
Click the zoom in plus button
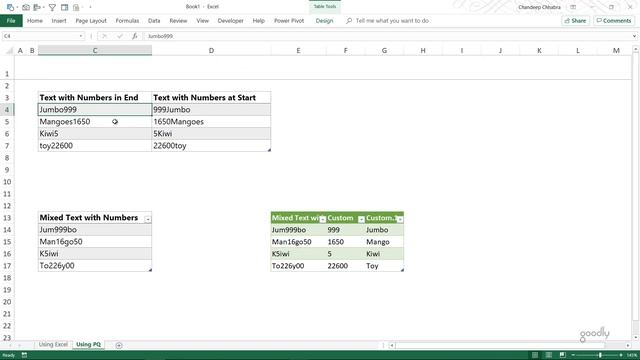click(x=621, y=355)
